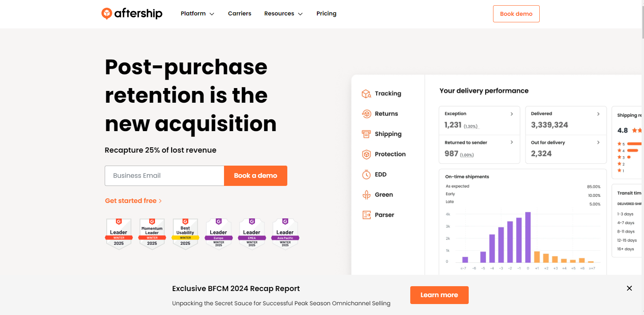Click the 16+ days transit row
Screen dimensions: 644x315
[626, 249]
